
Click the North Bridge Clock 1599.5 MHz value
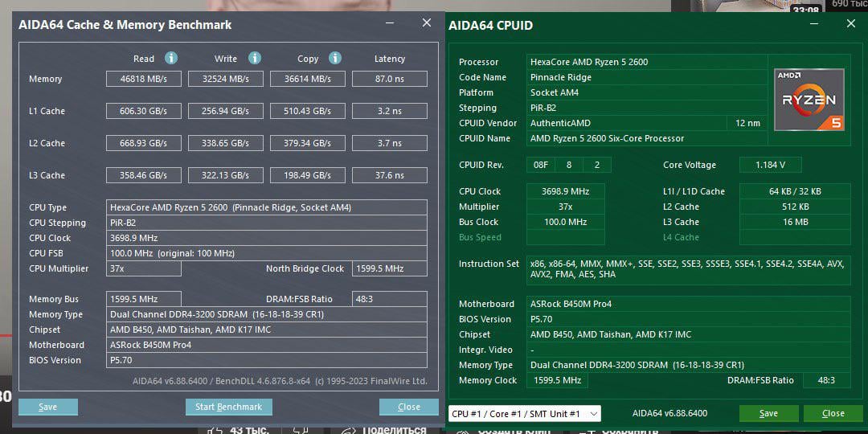pos(389,268)
